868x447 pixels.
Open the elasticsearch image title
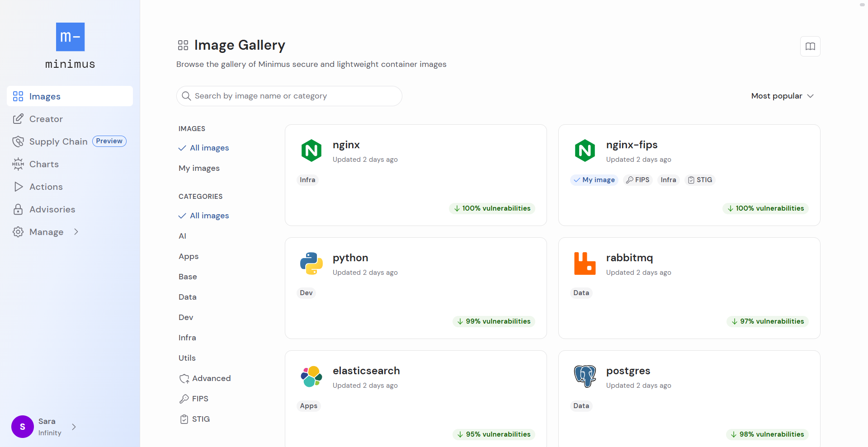pyautogui.click(x=366, y=371)
